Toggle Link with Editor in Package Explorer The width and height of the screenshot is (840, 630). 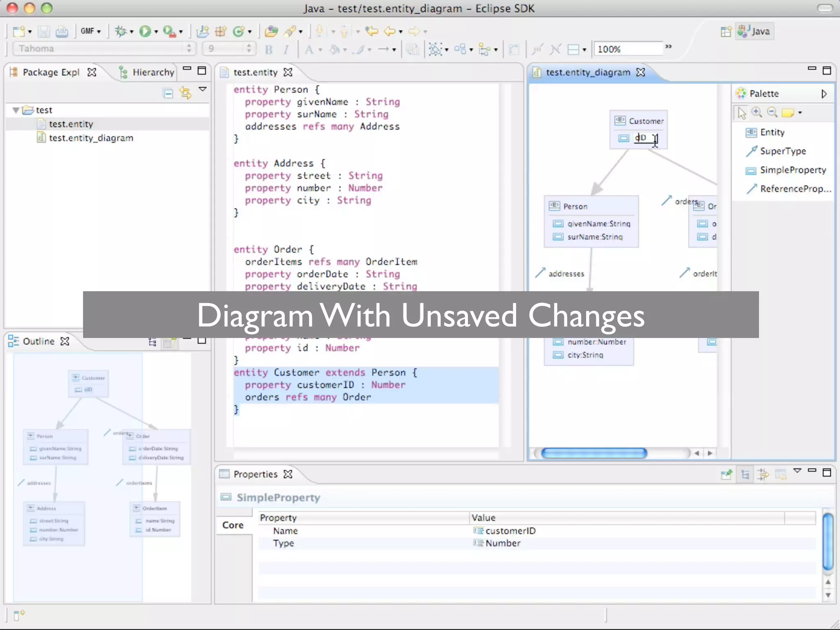coord(185,94)
